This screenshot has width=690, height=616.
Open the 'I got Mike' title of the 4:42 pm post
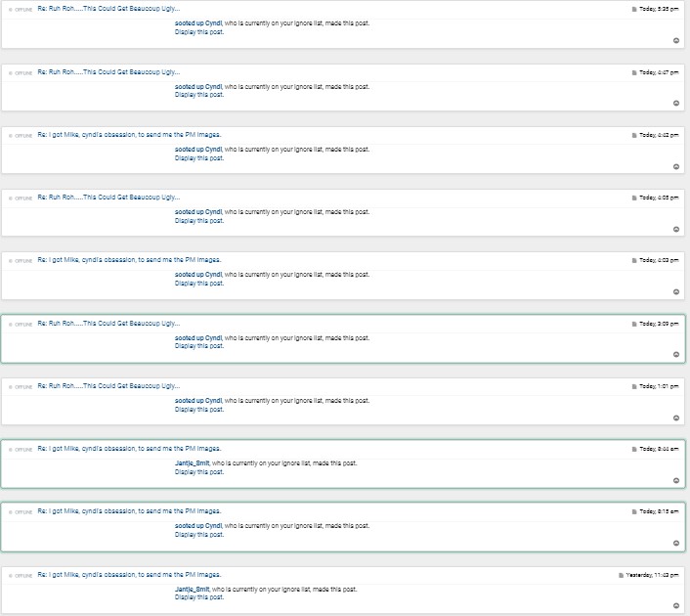(x=129, y=135)
